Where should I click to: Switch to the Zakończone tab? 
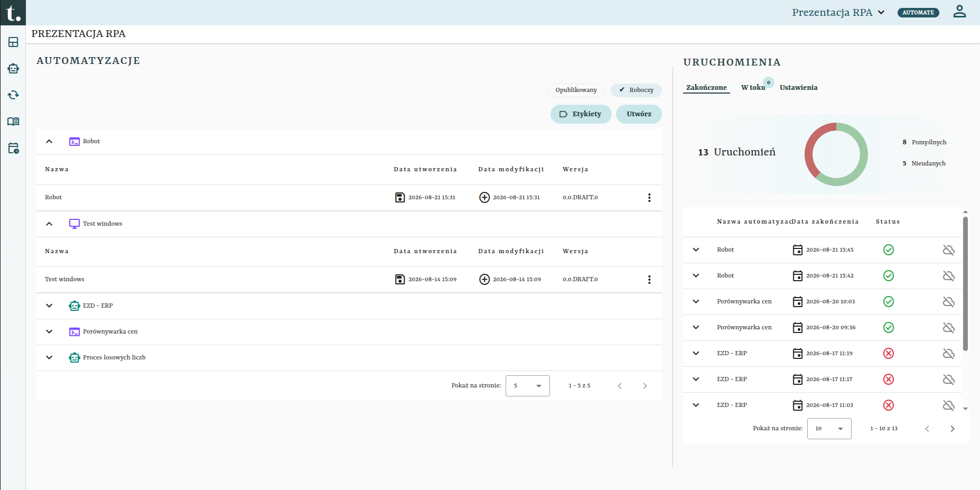(x=706, y=88)
